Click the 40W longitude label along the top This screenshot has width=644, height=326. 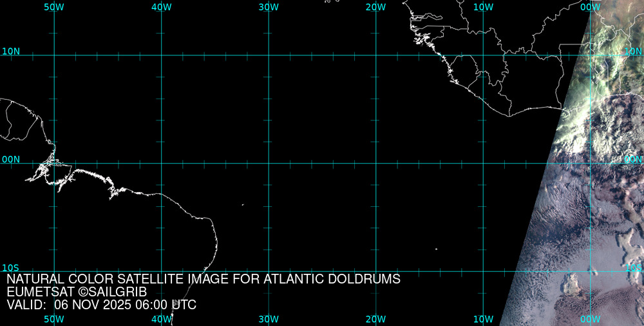pos(161,7)
